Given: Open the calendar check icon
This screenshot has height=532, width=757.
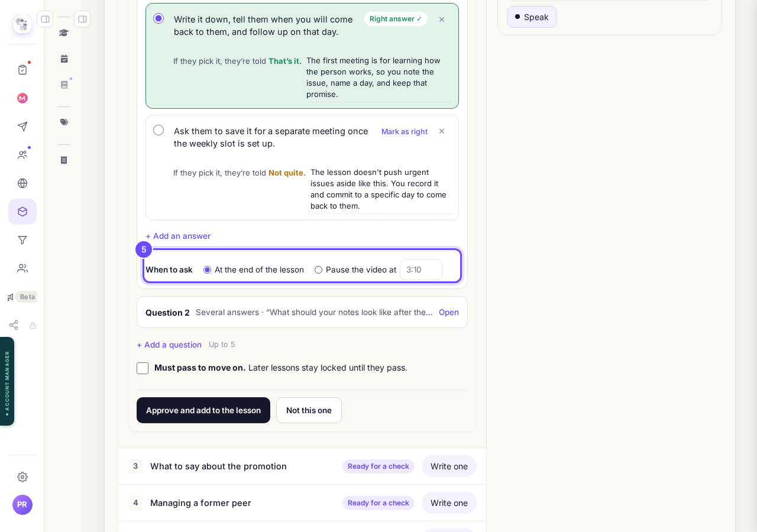Looking at the screenshot, I should tap(64, 59).
